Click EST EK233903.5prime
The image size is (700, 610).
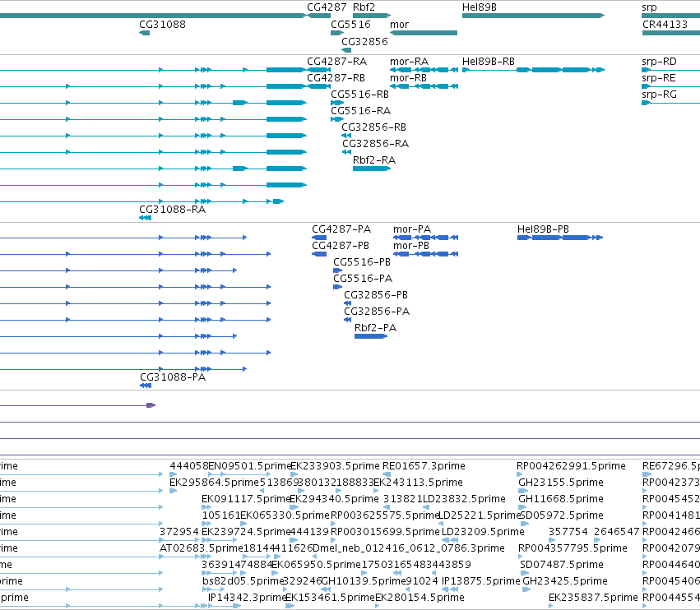(x=335, y=466)
